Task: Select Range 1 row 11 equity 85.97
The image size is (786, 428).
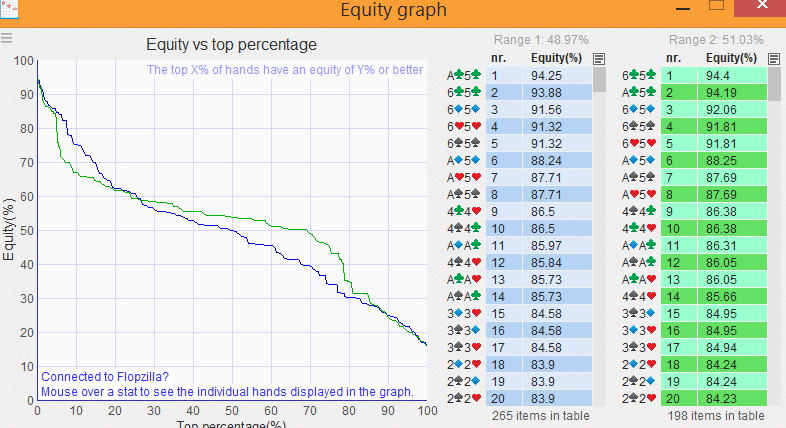Action: click(x=557, y=246)
